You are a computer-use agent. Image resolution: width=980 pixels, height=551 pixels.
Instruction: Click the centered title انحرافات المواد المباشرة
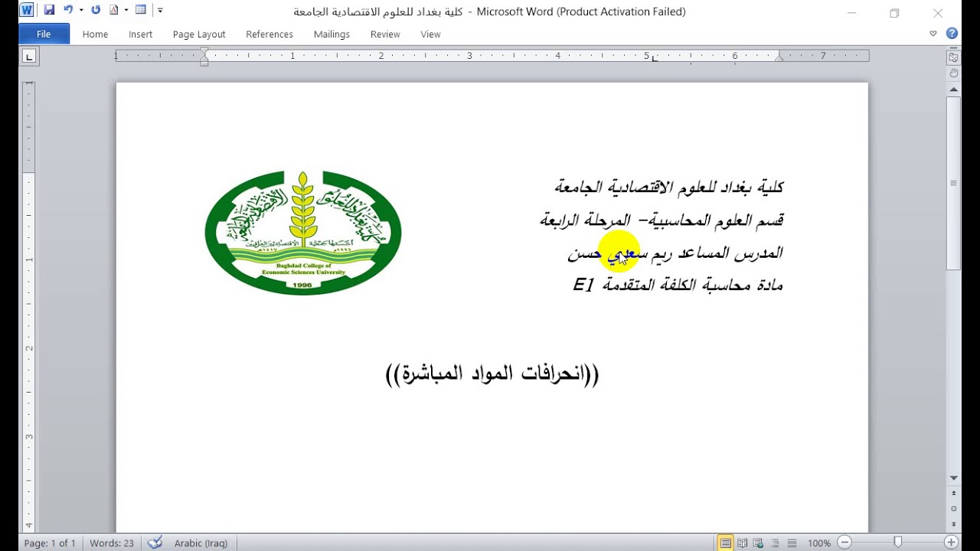point(492,374)
